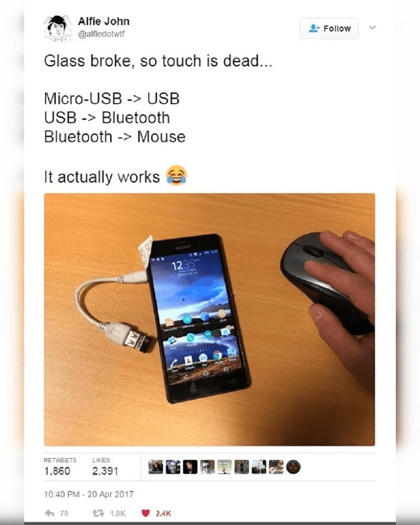This screenshot has width=420, height=525.
Task: Click the seventh liker avatar thumbnail
Action: (x=259, y=467)
